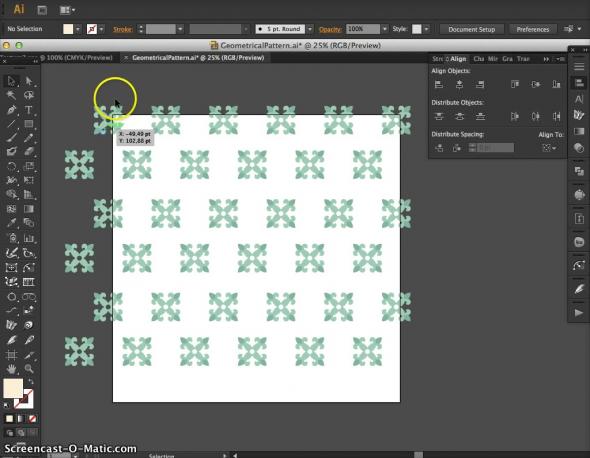Screen dimensions: 590x458
Task: Activate the Zoom tool
Action: click(29, 368)
